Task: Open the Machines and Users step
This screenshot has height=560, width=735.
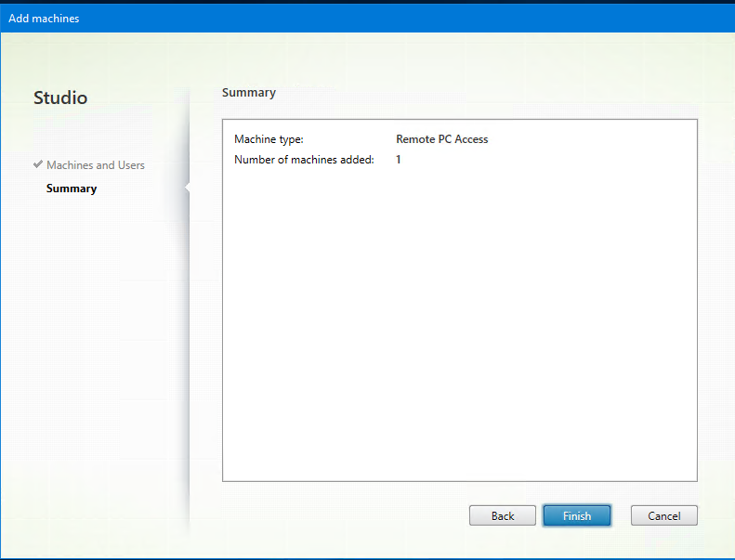Action: (x=96, y=165)
